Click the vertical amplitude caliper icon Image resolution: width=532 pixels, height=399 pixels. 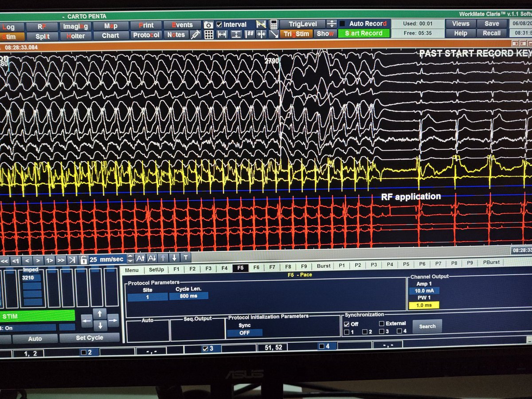[236, 35]
